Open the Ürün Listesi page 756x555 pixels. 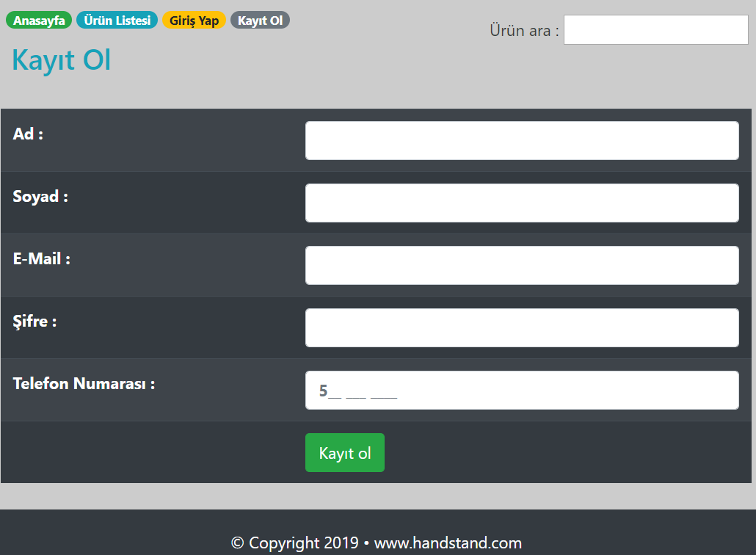click(117, 21)
